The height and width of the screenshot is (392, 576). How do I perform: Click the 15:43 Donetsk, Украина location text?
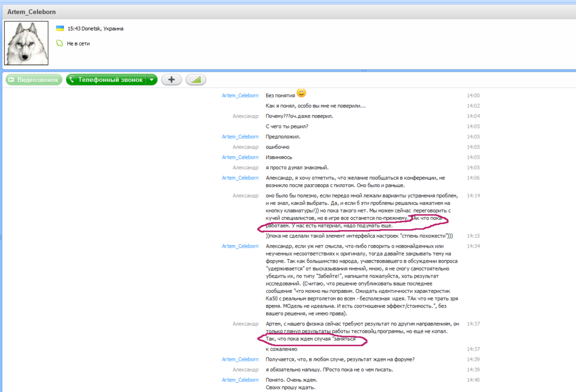point(96,29)
